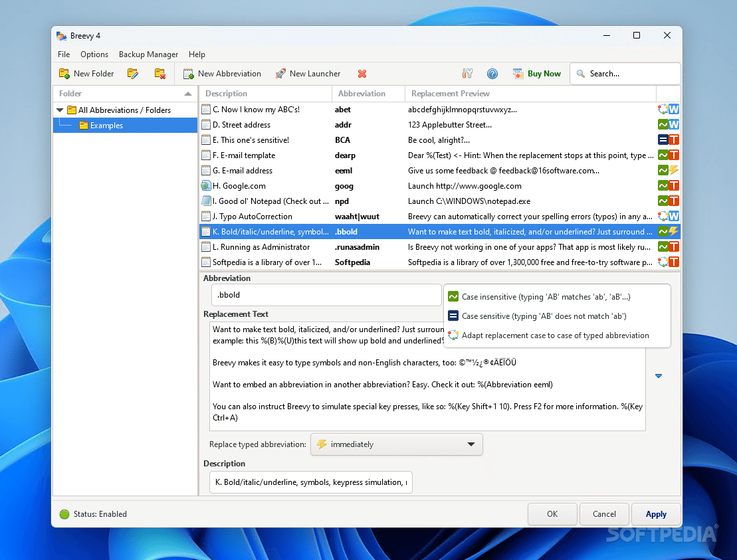Click the blue help question mark icon
Image resolution: width=737 pixels, height=560 pixels.
[492, 74]
